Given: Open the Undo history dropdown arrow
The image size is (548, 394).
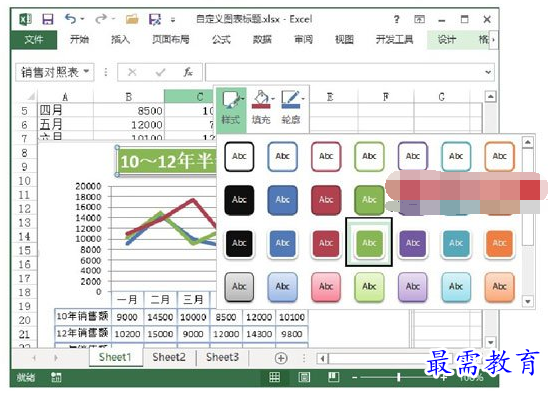Looking at the screenshot, I should (x=82, y=19).
